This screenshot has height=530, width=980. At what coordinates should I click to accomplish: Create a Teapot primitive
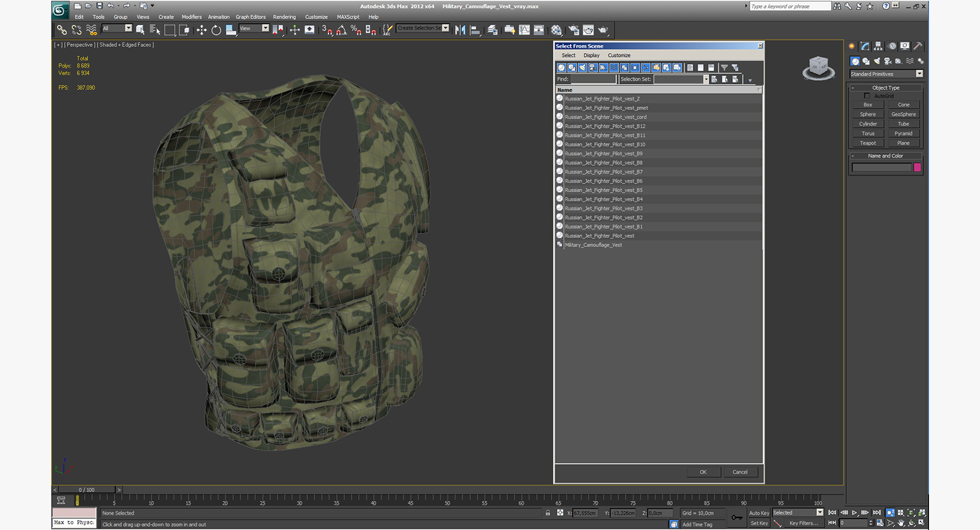click(867, 143)
